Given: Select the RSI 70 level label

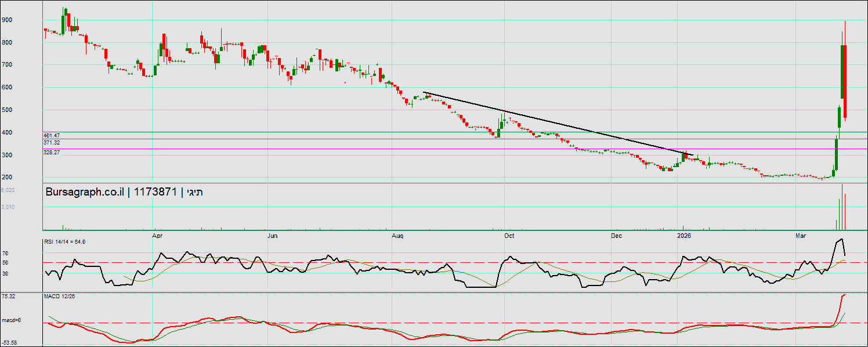Looking at the screenshot, I should (x=5, y=254).
